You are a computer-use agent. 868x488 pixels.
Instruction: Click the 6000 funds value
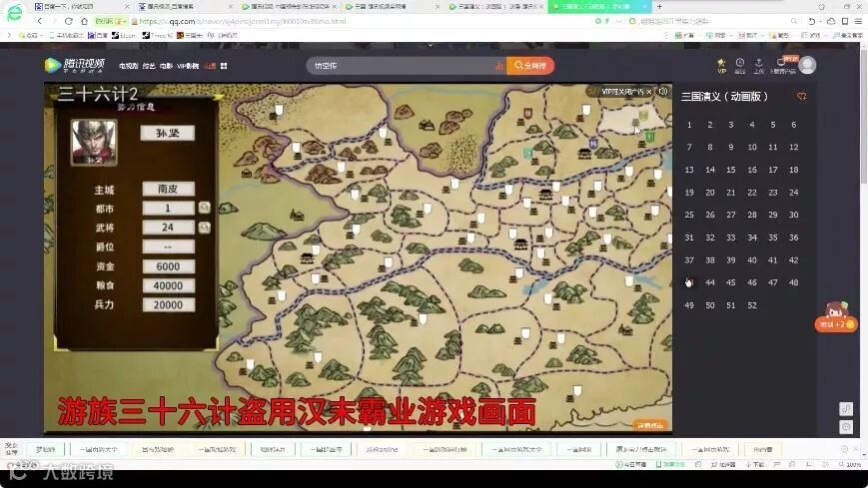pos(168,266)
